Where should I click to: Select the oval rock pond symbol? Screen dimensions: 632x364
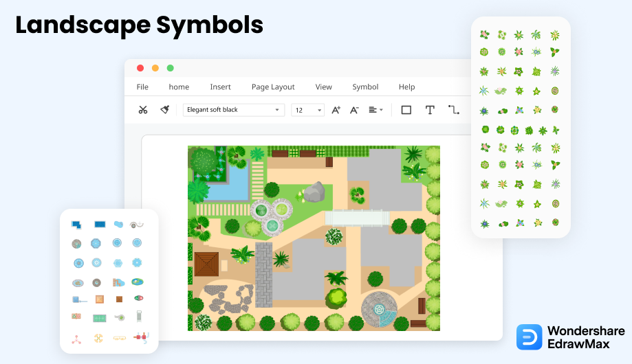point(78,283)
